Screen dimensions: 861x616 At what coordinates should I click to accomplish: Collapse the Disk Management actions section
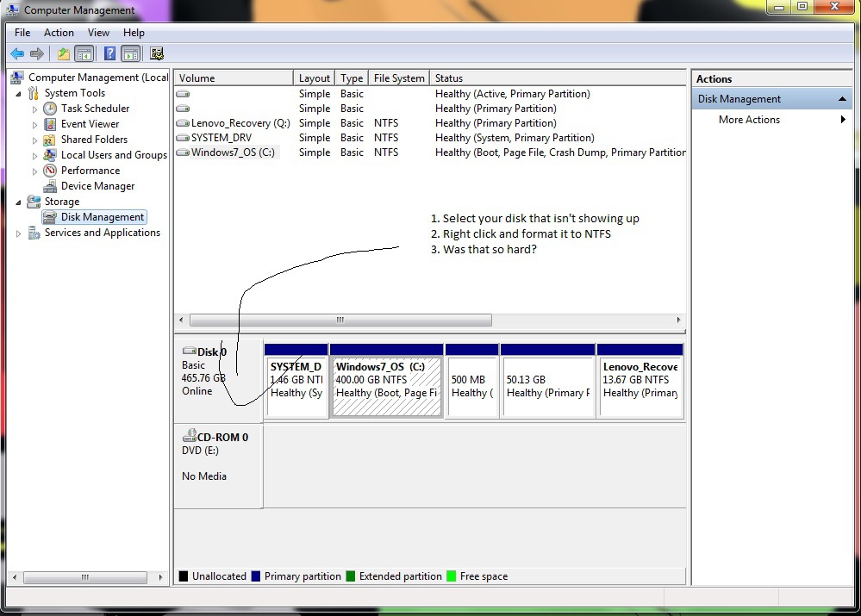coord(842,99)
